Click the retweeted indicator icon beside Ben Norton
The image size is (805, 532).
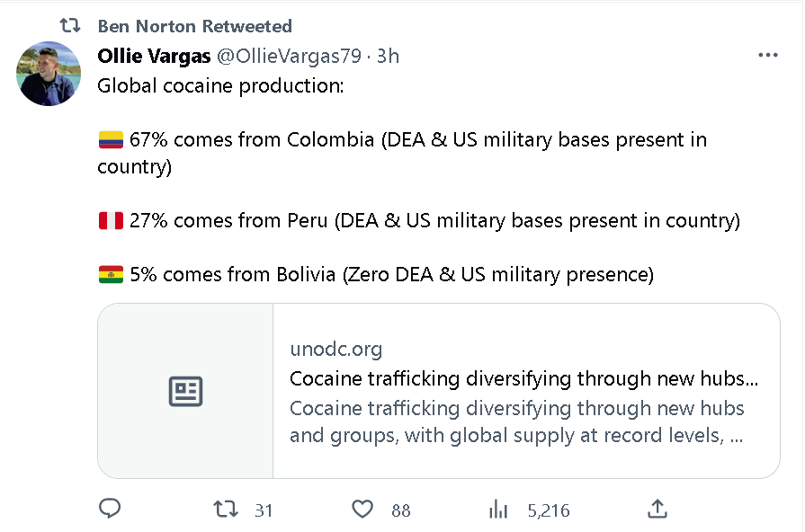70,25
